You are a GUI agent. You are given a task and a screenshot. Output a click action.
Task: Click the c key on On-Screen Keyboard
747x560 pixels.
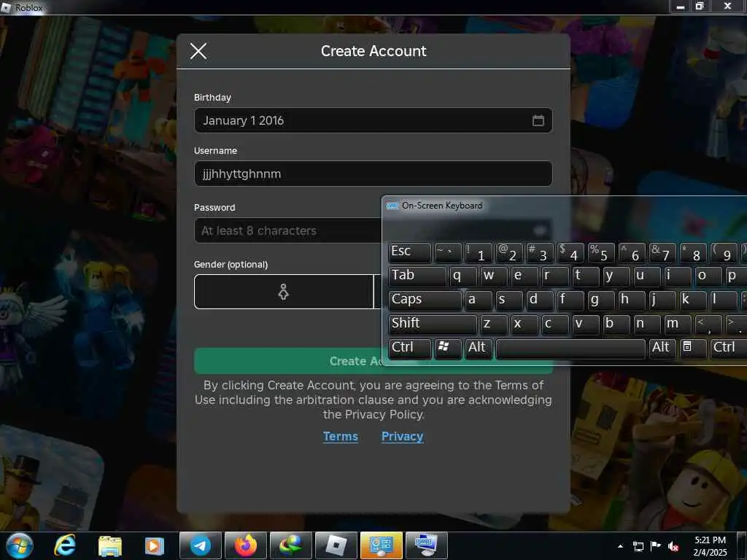[555, 324]
